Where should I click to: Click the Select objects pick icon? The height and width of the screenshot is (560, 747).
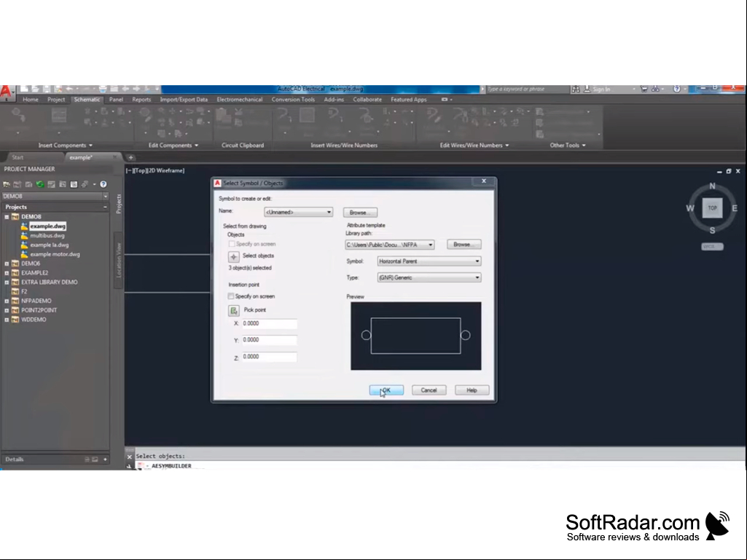233,257
